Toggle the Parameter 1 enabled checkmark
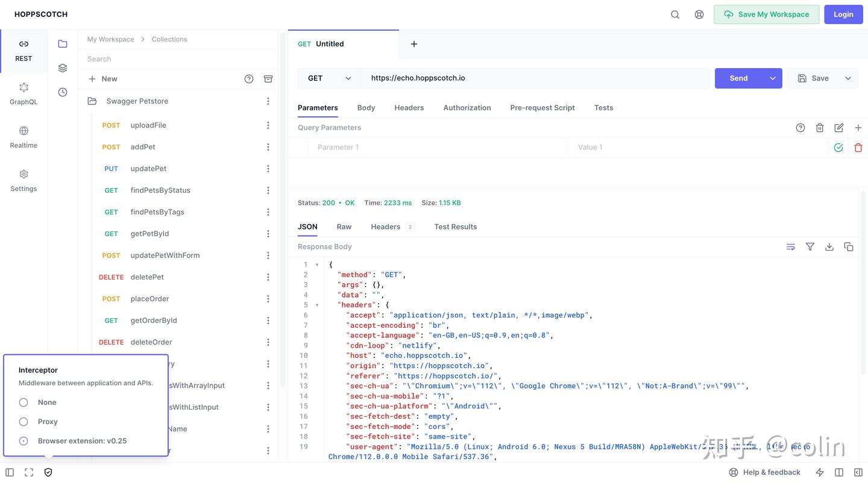The height and width of the screenshot is (482, 868). pyautogui.click(x=838, y=148)
